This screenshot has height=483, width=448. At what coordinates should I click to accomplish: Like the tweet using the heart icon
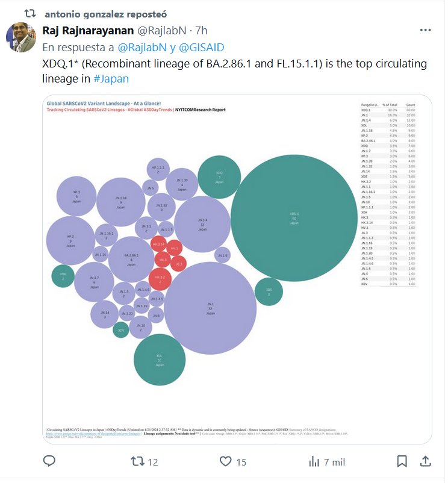click(x=226, y=461)
